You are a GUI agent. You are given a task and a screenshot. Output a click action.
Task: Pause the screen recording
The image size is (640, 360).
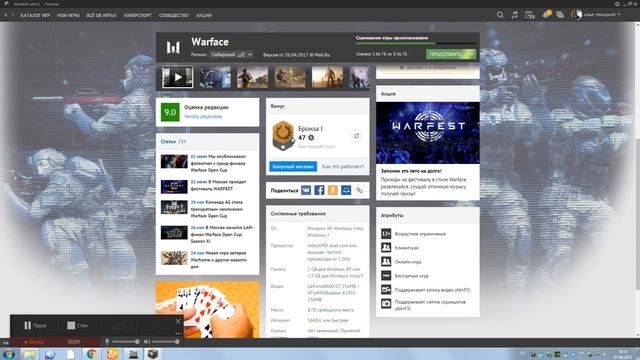35,325
